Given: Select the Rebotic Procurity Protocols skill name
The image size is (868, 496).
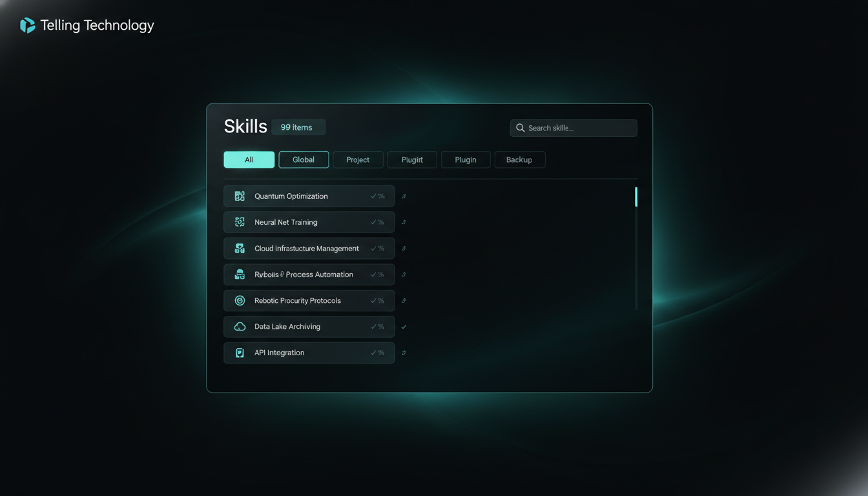Looking at the screenshot, I should coord(298,300).
